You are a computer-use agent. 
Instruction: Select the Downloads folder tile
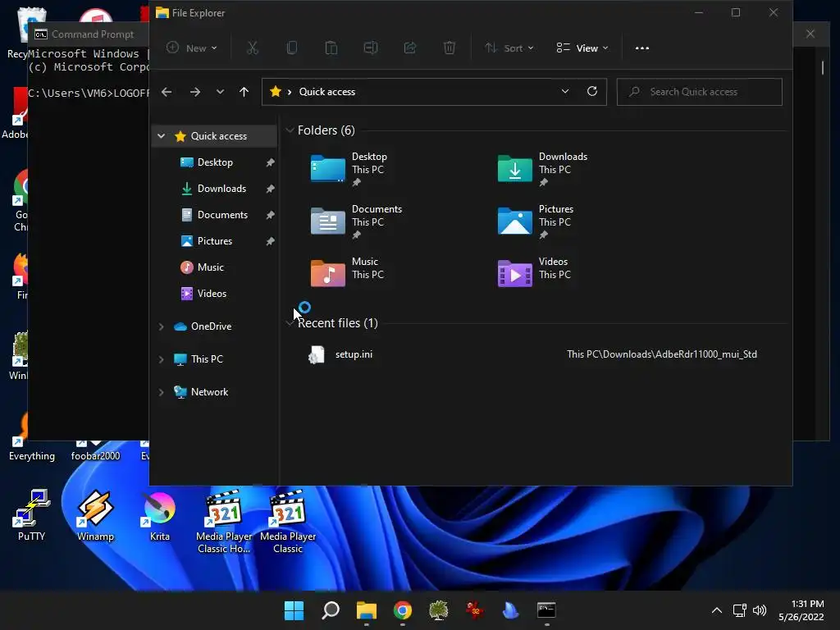pos(543,169)
